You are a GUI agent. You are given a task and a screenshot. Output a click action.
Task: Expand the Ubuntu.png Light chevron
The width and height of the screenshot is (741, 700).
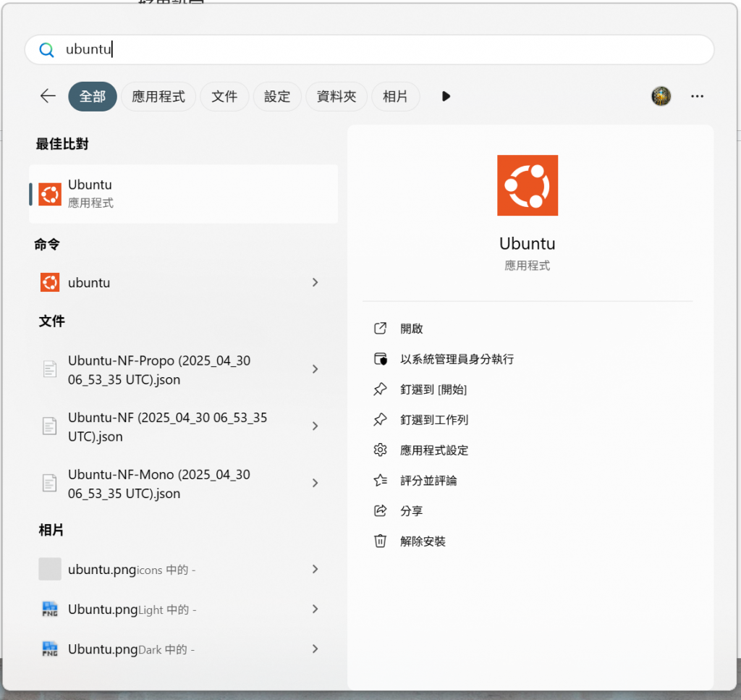coord(316,609)
